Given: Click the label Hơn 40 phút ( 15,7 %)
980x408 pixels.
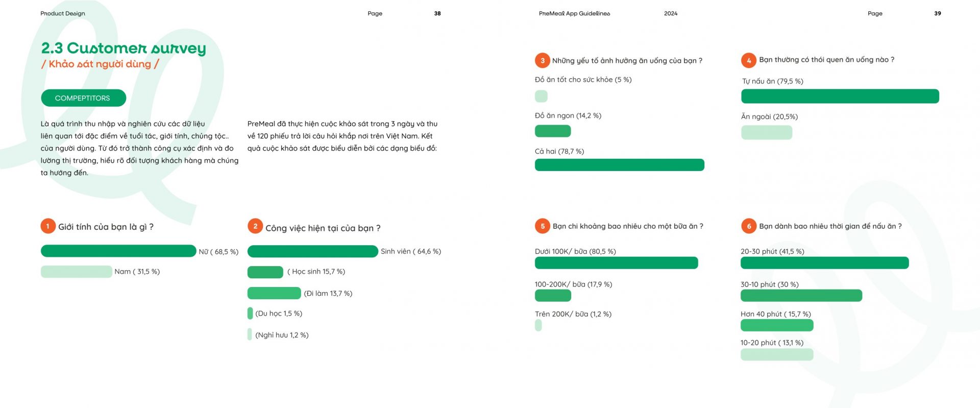Looking at the screenshot, I should coord(776,314).
